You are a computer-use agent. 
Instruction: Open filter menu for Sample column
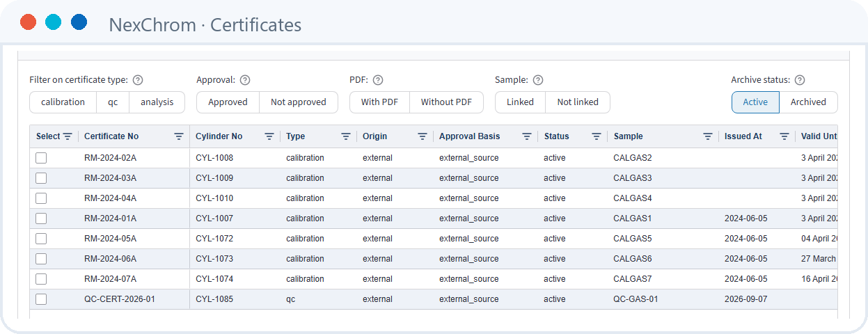pos(708,136)
